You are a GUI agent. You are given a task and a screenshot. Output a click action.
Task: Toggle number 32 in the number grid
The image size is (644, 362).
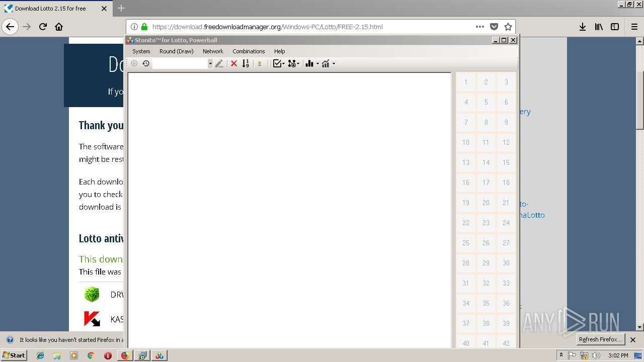point(486,283)
